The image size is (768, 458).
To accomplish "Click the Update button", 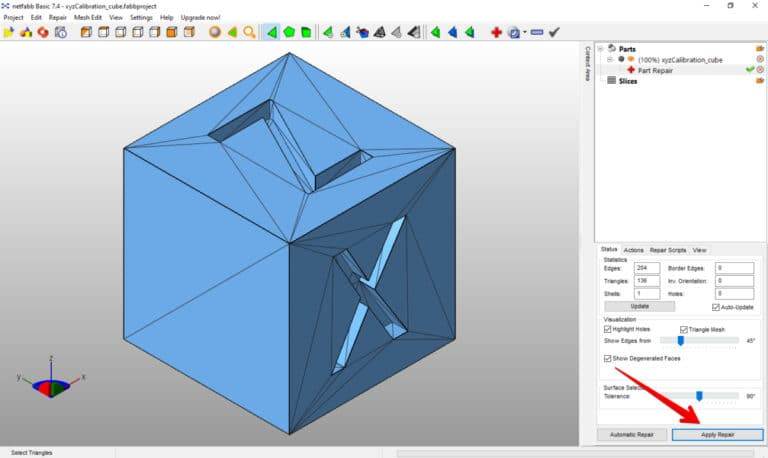I will click(x=639, y=306).
